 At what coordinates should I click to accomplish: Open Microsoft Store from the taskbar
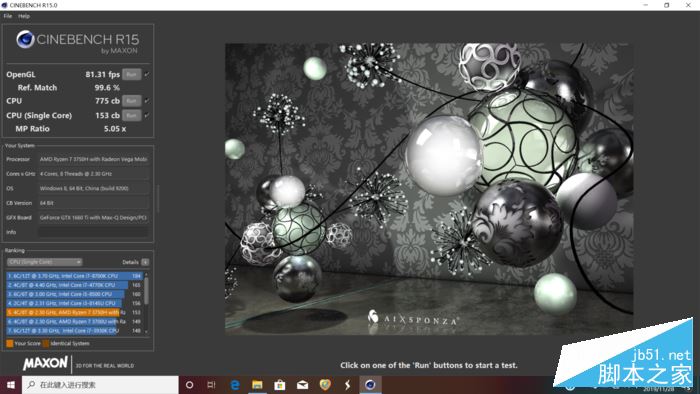click(280, 385)
